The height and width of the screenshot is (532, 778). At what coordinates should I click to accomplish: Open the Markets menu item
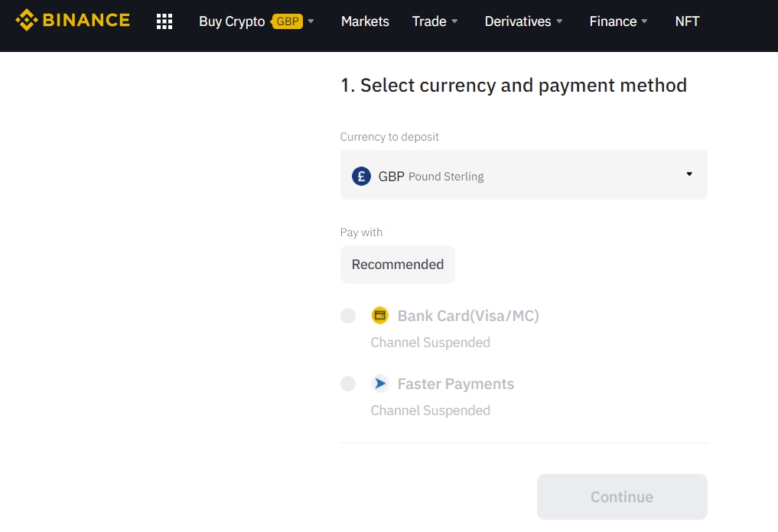click(365, 21)
